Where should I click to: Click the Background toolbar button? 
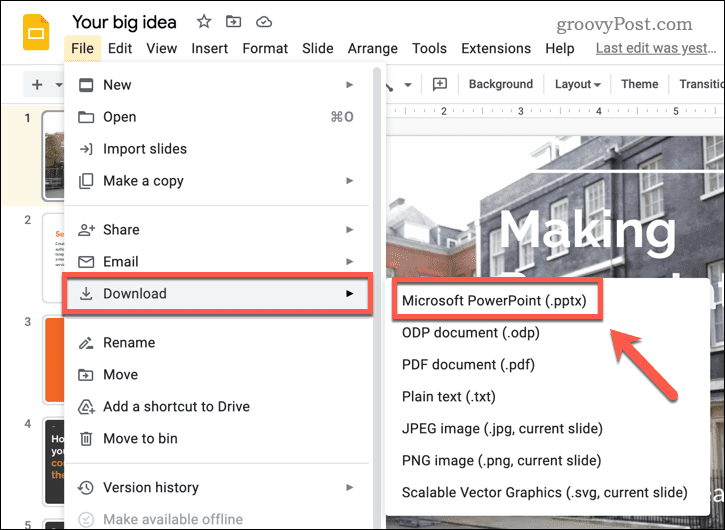(x=501, y=84)
